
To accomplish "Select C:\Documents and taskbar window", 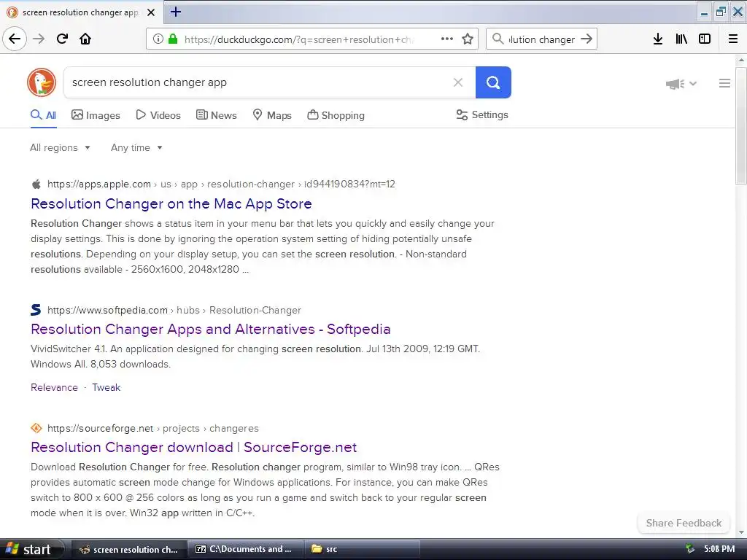I will tap(245, 550).
